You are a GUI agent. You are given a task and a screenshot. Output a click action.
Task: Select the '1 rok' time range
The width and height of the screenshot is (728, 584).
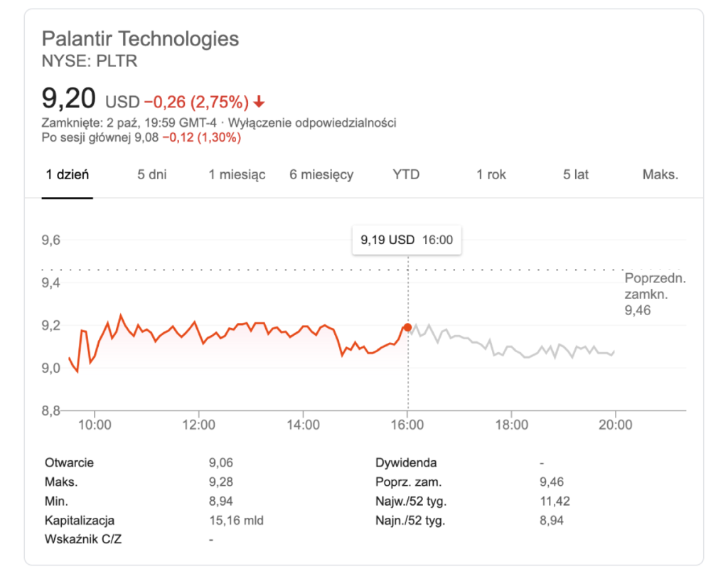(x=491, y=175)
